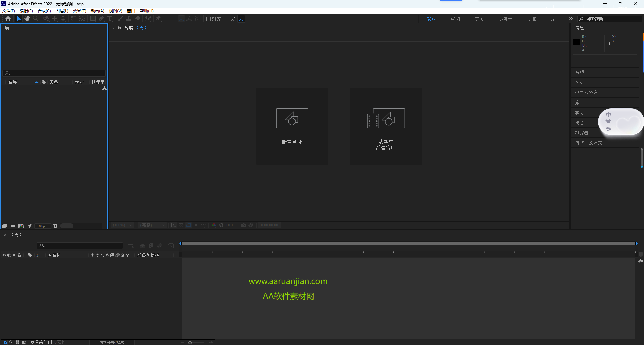Click the Home icon in the toolbar
The height and width of the screenshot is (345, 644).
[8, 19]
